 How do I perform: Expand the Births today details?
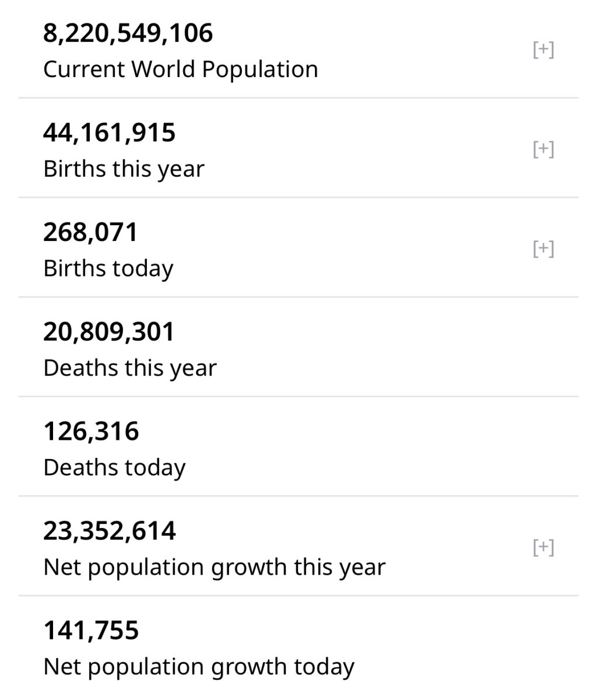[543, 249]
